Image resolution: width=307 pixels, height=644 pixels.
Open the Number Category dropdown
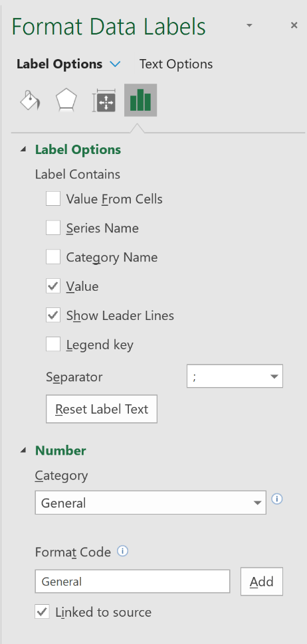tap(150, 503)
